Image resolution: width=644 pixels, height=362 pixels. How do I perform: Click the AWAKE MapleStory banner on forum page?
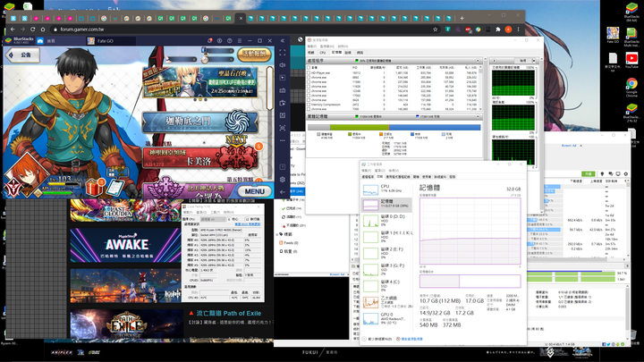click(x=126, y=246)
